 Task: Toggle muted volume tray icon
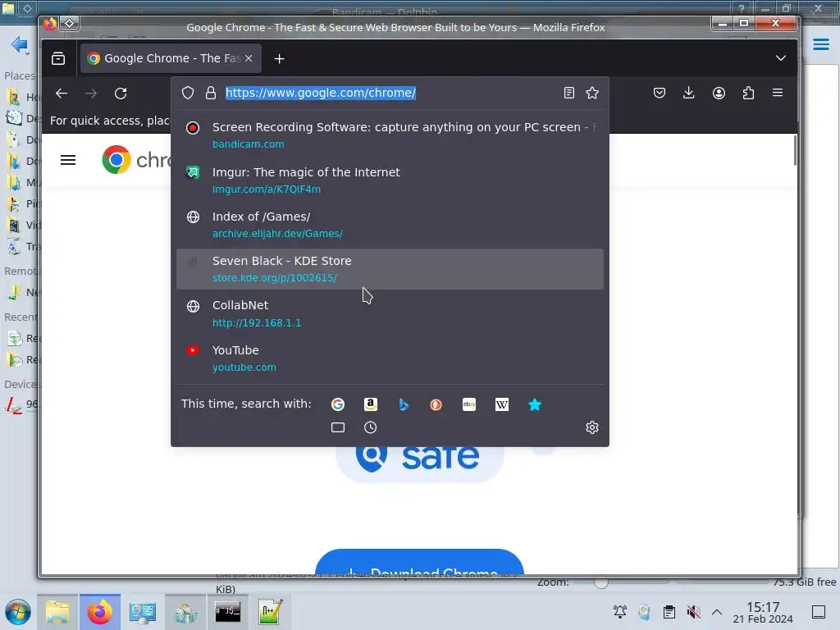point(694,612)
